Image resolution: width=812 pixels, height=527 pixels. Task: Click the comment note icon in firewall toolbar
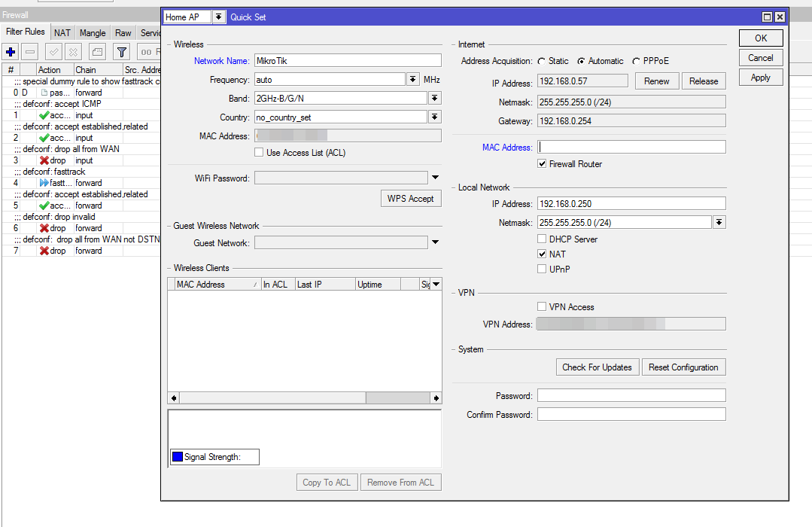click(x=97, y=52)
